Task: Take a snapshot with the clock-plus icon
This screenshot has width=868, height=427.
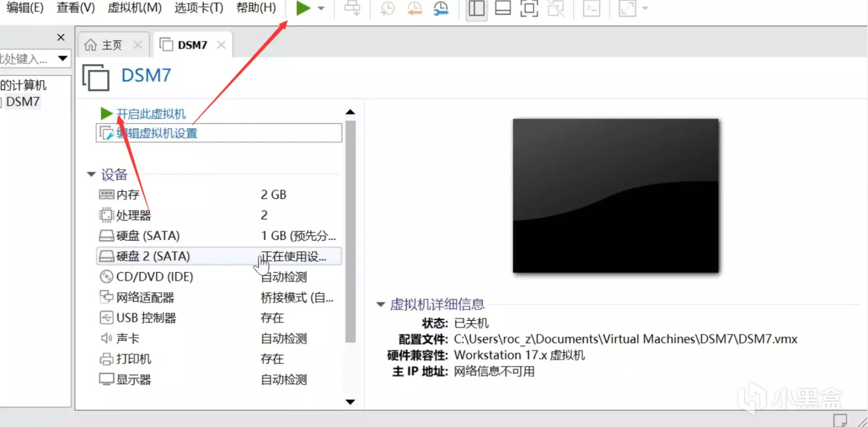Action: tap(388, 8)
